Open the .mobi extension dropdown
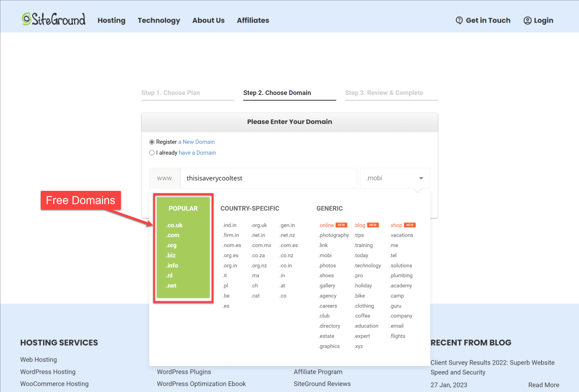This screenshot has width=579, height=392. coord(395,178)
